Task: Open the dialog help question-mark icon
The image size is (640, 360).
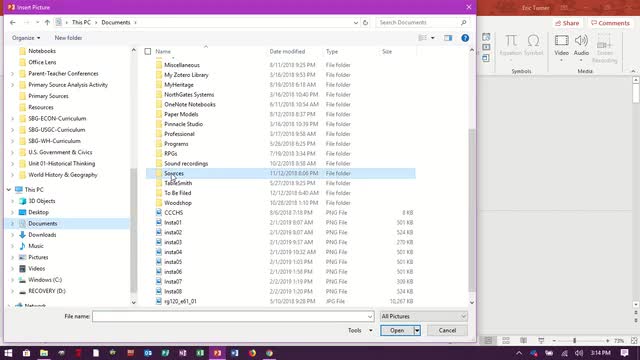Action: pos(465,38)
